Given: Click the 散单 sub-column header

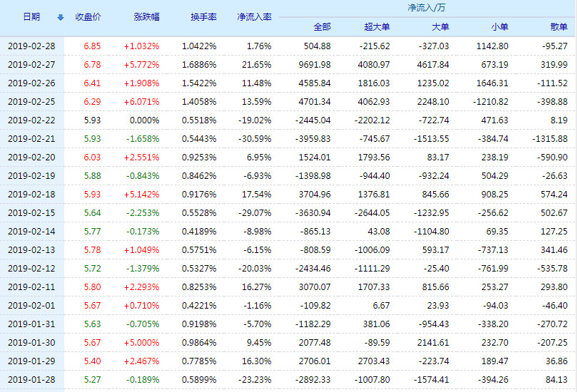Looking at the screenshot, I should click(x=559, y=27).
